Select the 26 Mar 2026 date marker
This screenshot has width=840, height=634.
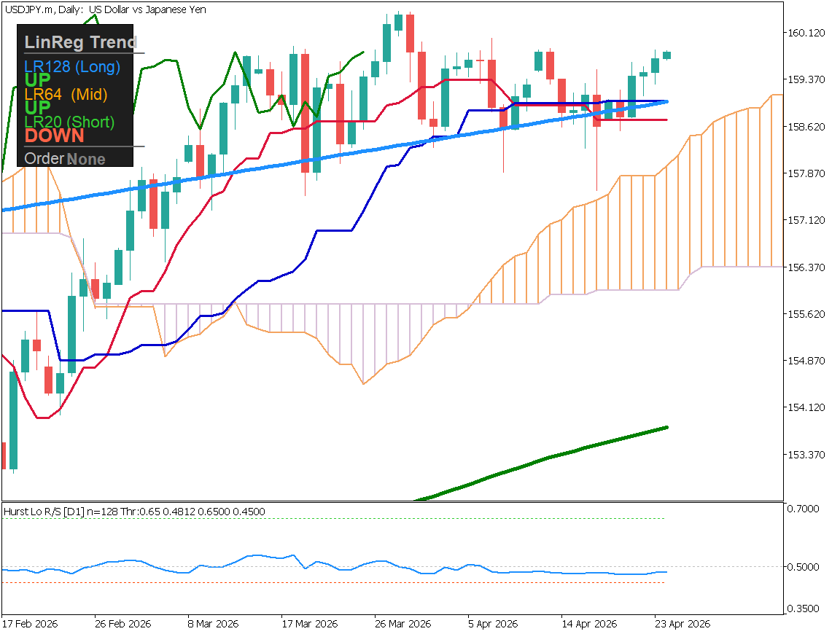[x=402, y=625]
